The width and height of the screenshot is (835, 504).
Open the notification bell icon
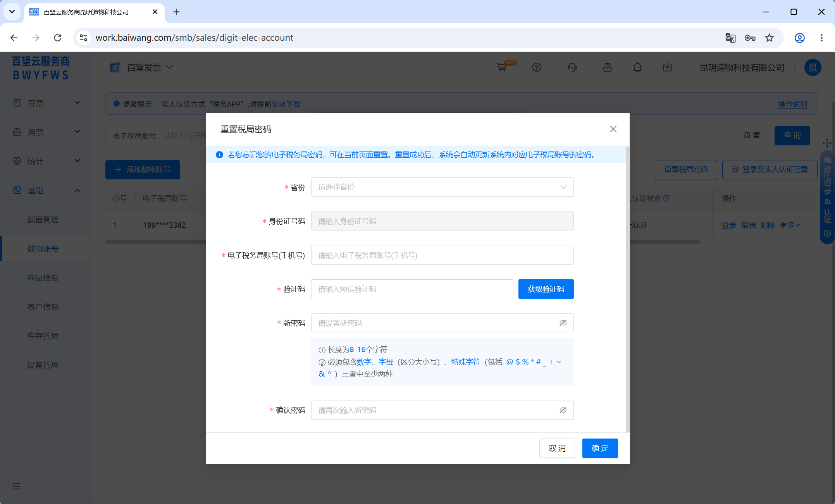[637, 67]
